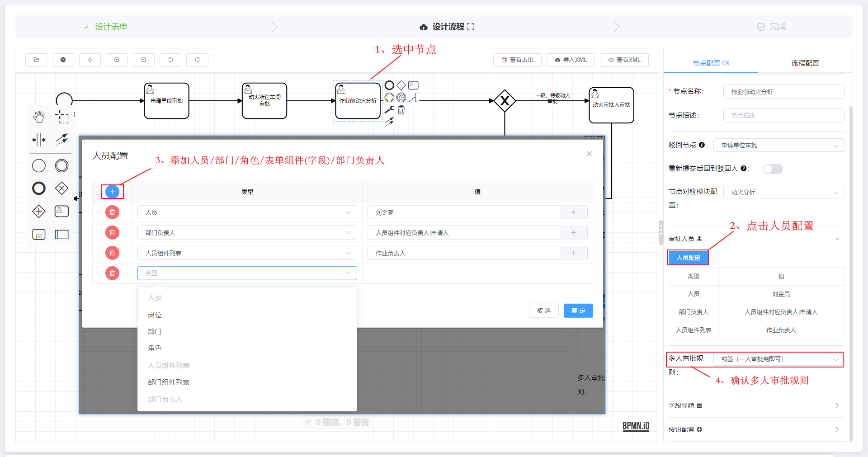Click the 人员配置 button in side panel
Viewport: 868px width, 457px height.
pyautogui.click(x=688, y=258)
